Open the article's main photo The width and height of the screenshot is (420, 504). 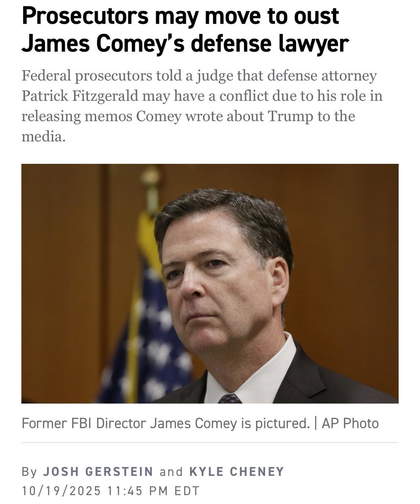210,283
